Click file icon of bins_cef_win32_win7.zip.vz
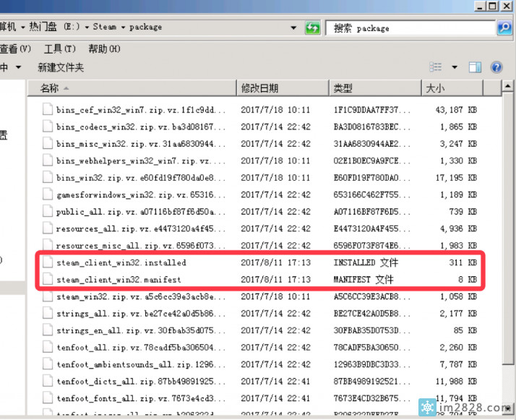 [x=48, y=110]
